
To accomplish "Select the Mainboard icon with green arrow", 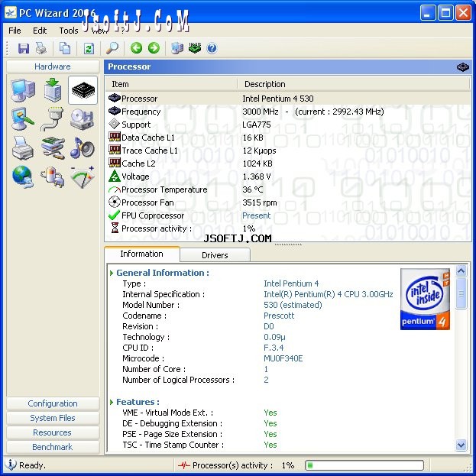I will (53, 90).
